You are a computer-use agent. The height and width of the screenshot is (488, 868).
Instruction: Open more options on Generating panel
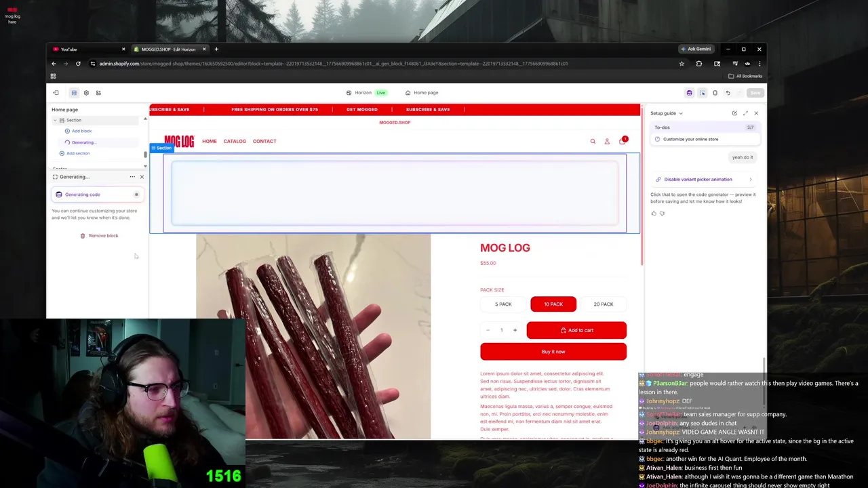[x=132, y=177]
